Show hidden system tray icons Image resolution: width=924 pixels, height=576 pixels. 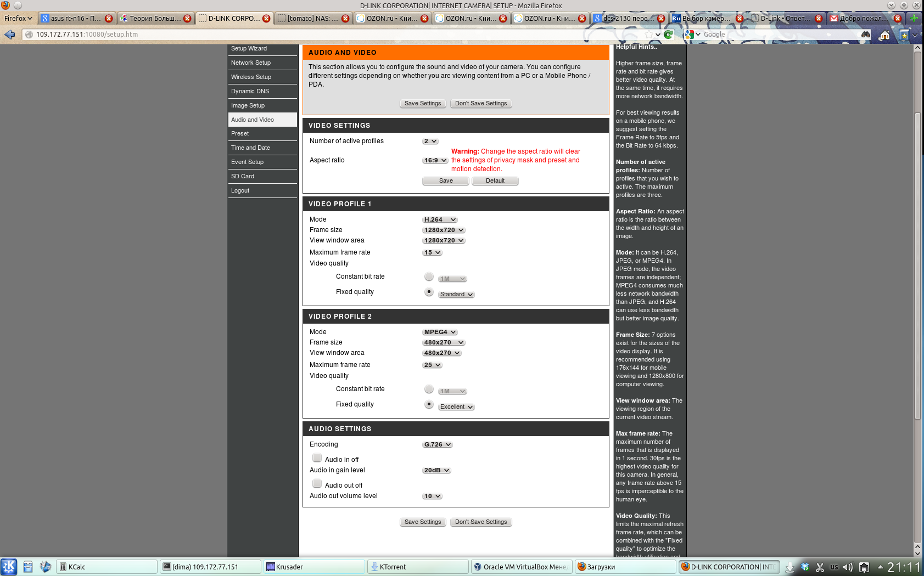pos(880,567)
